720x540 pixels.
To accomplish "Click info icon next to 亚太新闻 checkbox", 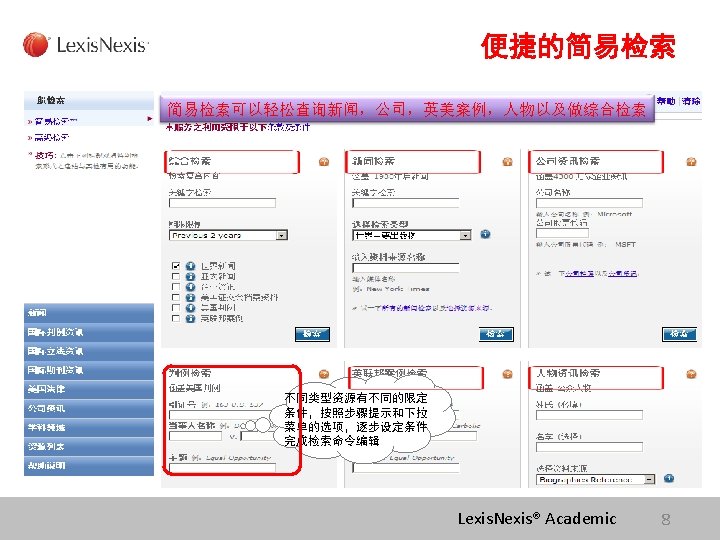I will click(191, 276).
